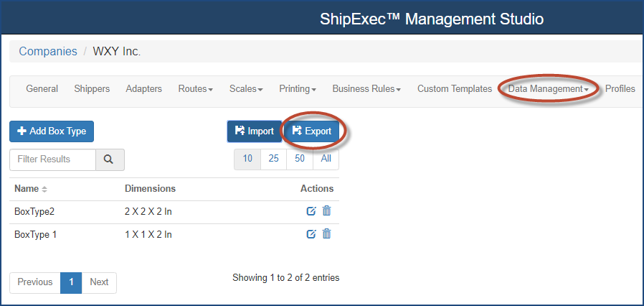The width and height of the screenshot is (644, 306).
Task: Expand the Scales dropdown
Action: pos(246,89)
